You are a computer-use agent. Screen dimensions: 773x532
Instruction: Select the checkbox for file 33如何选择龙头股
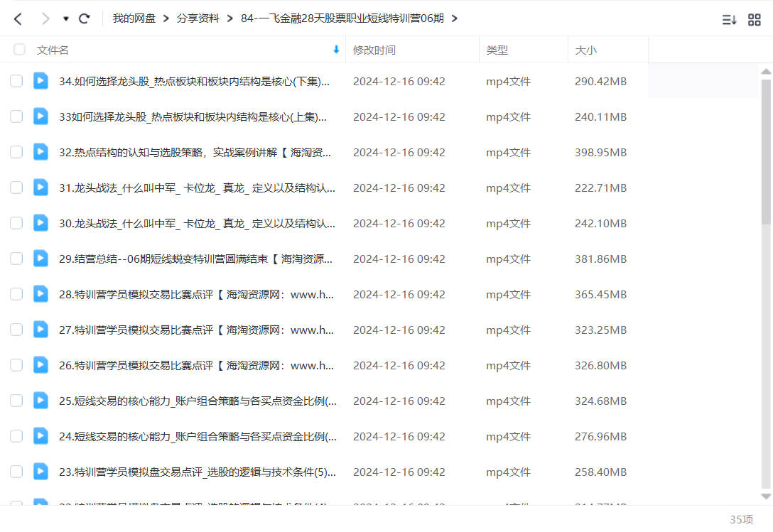pyautogui.click(x=16, y=116)
